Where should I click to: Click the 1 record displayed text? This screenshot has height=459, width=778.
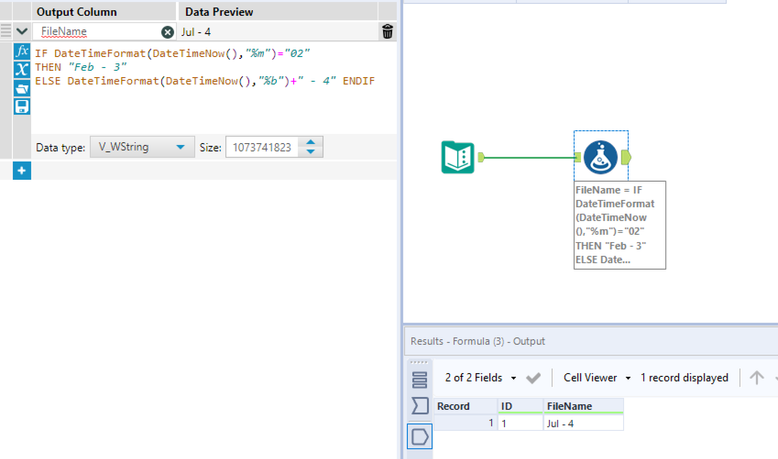tap(684, 378)
